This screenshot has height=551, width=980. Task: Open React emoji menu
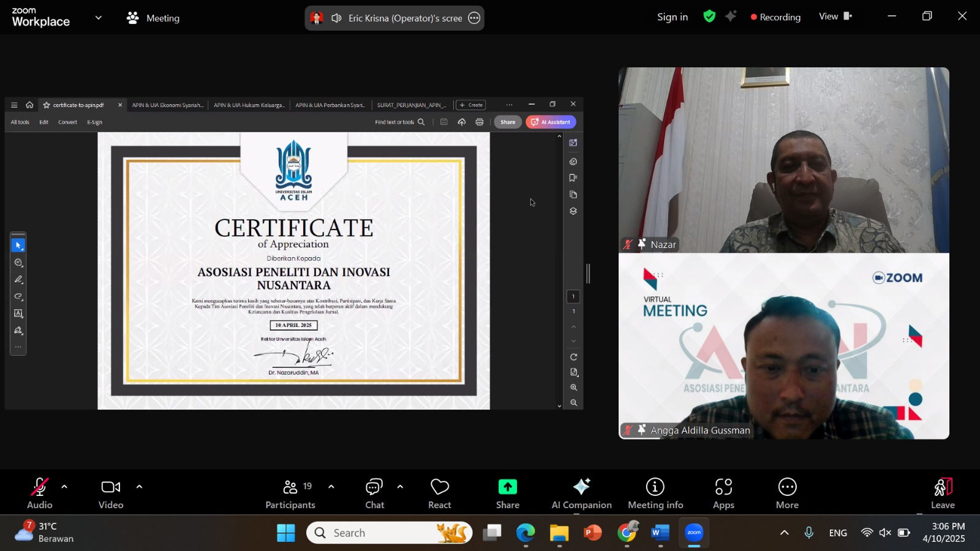(x=440, y=493)
